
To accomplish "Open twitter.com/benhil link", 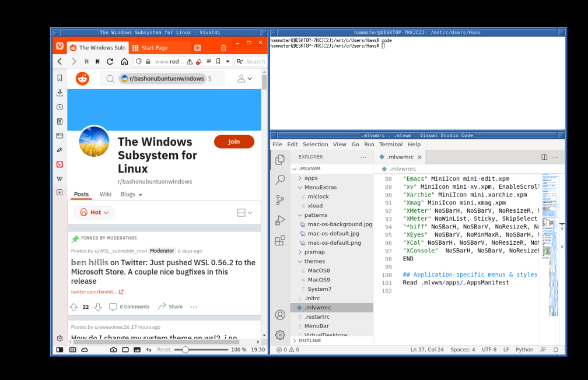I will [x=97, y=292].
